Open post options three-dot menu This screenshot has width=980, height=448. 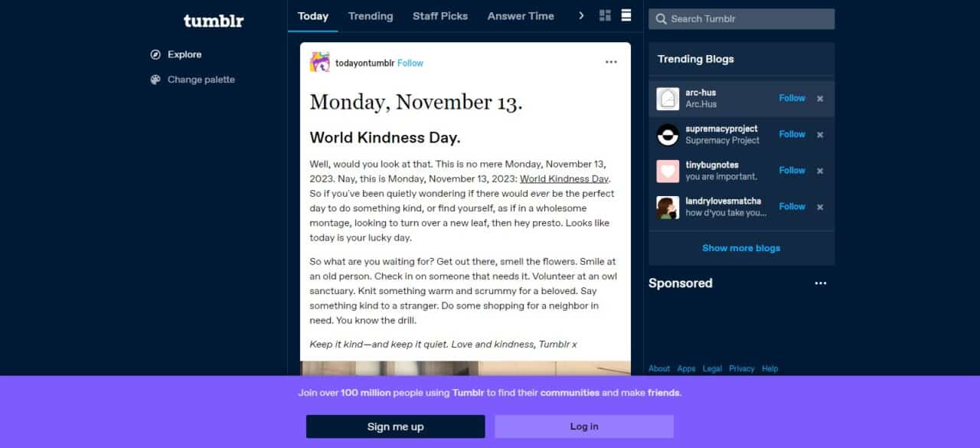pos(611,63)
